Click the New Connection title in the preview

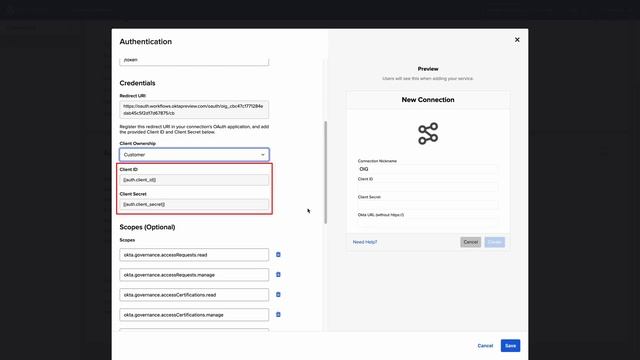pyautogui.click(x=428, y=100)
